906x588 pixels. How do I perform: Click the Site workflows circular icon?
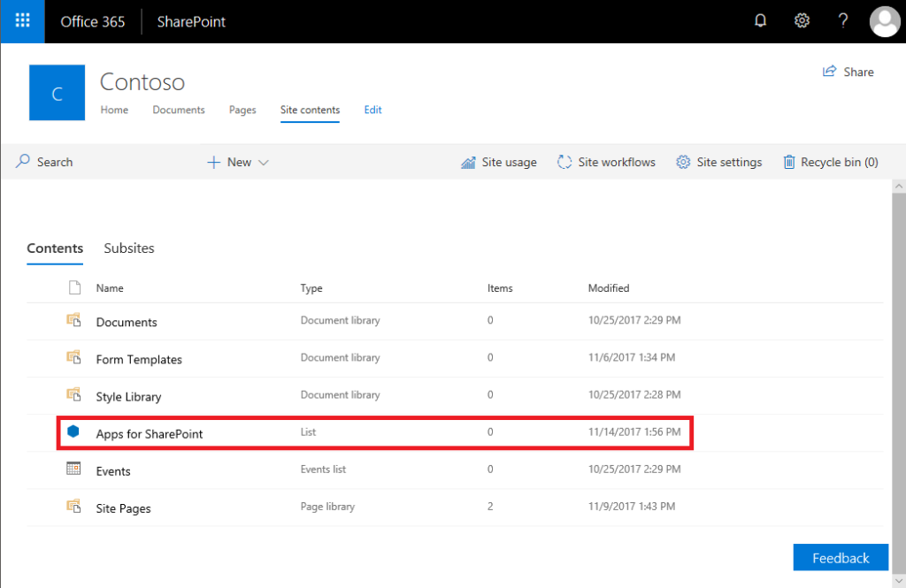point(564,163)
